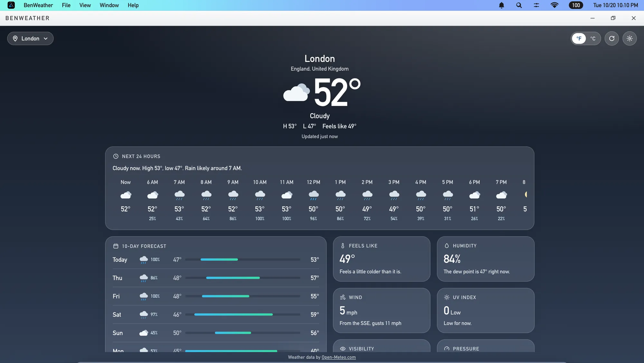Click the Thu rain icon in forecast
Viewport: 644px width, 363px height.
144,278
